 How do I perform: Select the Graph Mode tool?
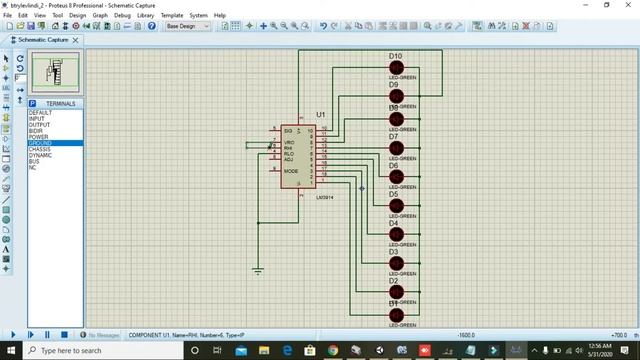click(x=6, y=149)
